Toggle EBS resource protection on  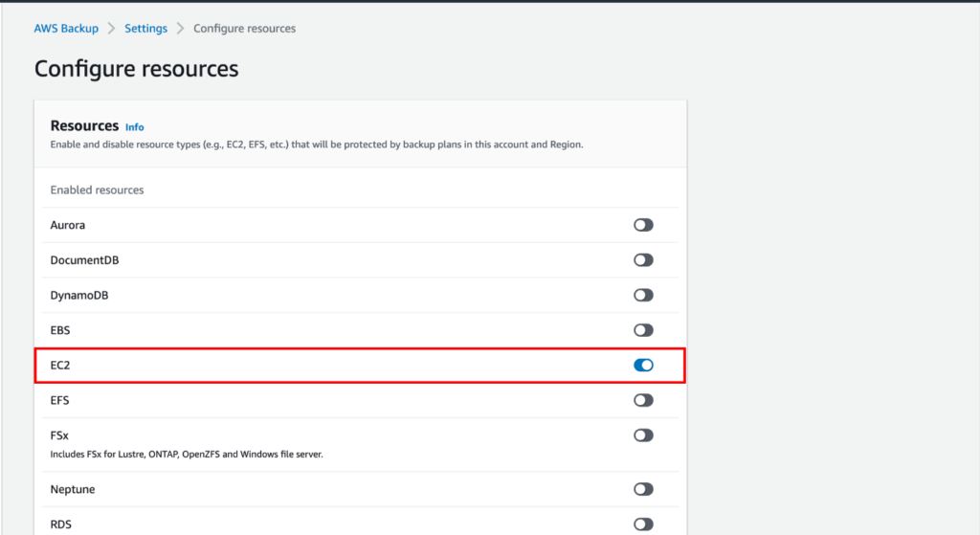(643, 330)
